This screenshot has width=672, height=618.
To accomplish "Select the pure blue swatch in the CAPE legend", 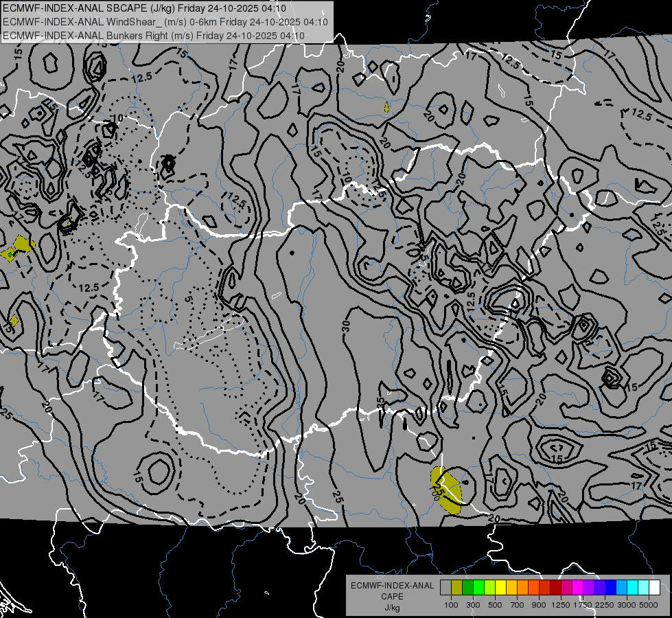I will point(610,587).
